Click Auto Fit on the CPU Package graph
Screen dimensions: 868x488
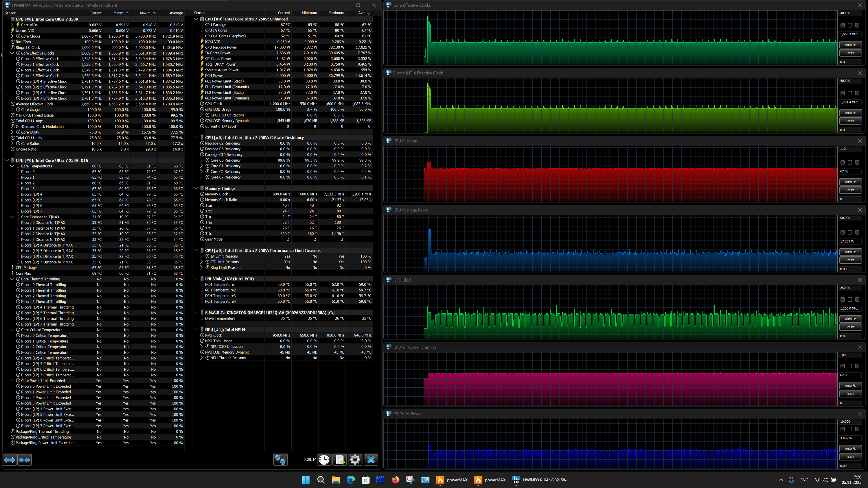[850, 182]
